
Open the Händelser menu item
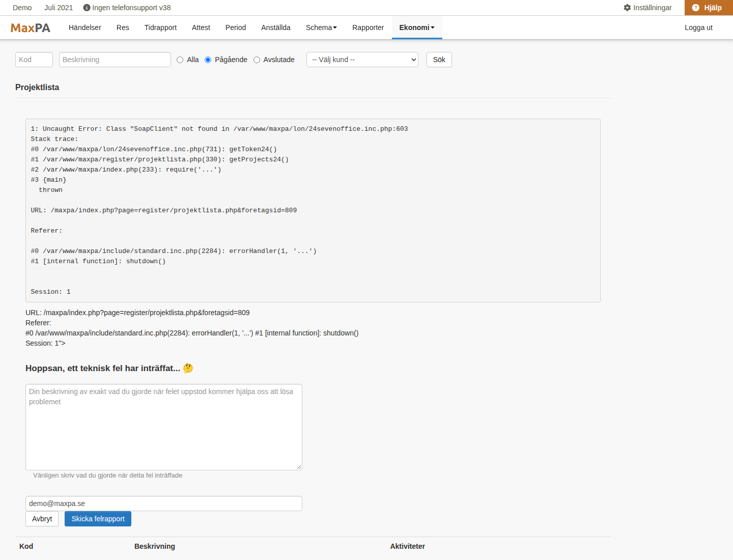(x=85, y=27)
